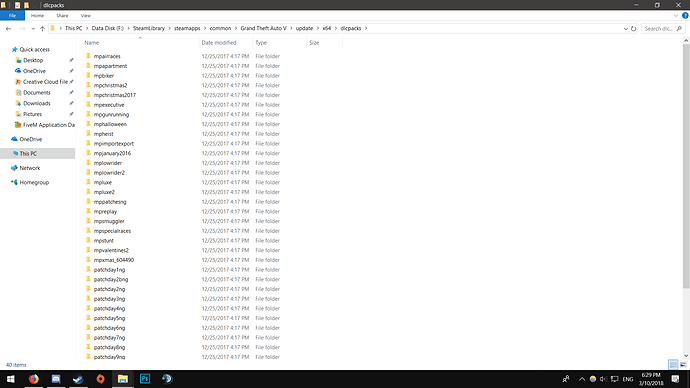Refresh the dlcpacks folder view
Image resolution: width=690 pixels, height=388 pixels.
(x=634, y=29)
